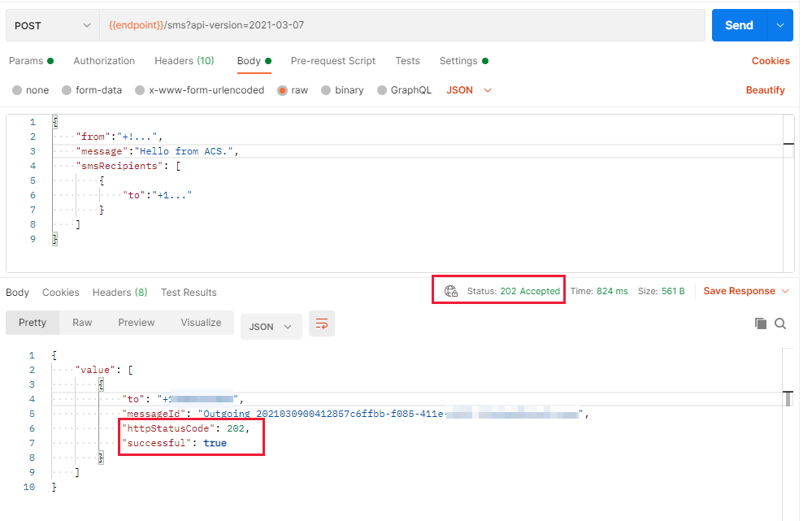Open the response Headers (8) tab

click(x=119, y=292)
